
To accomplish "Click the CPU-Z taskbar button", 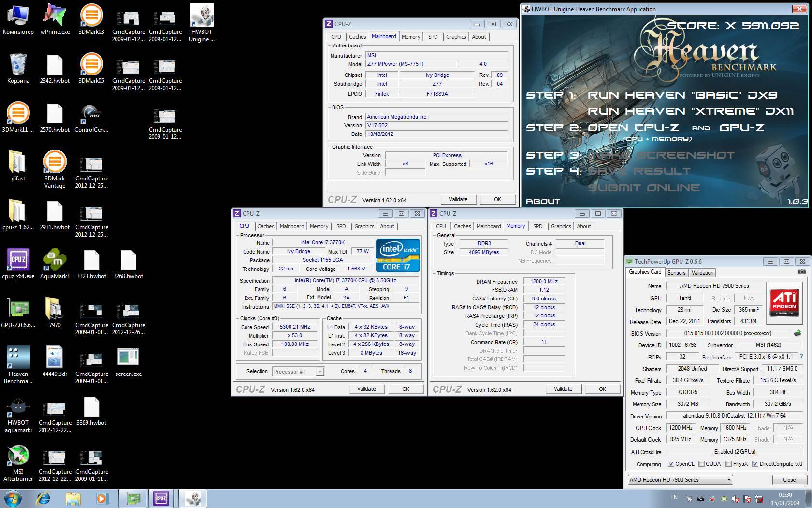I will point(161,498).
